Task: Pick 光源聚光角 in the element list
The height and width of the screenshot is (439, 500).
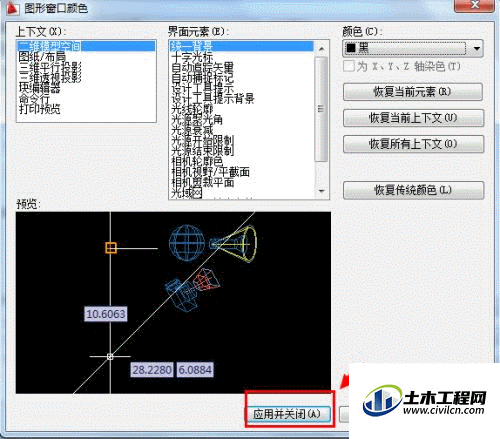Action: (x=197, y=119)
